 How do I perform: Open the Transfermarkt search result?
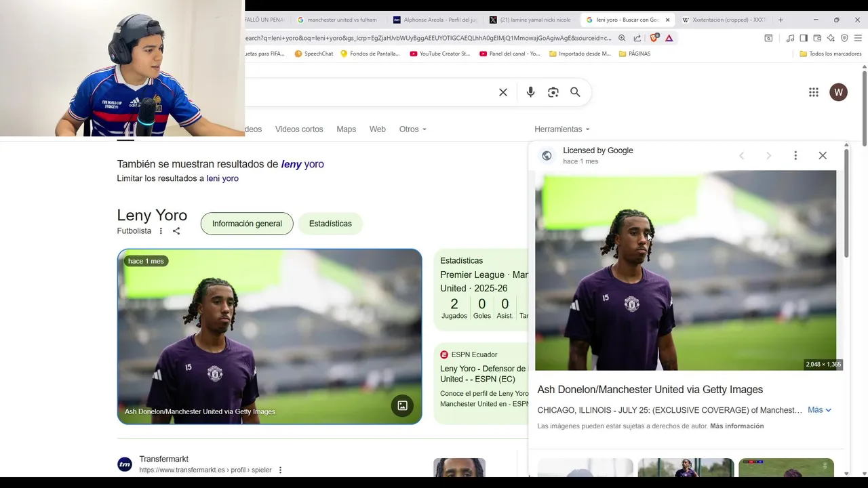click(x=163, y=459)
